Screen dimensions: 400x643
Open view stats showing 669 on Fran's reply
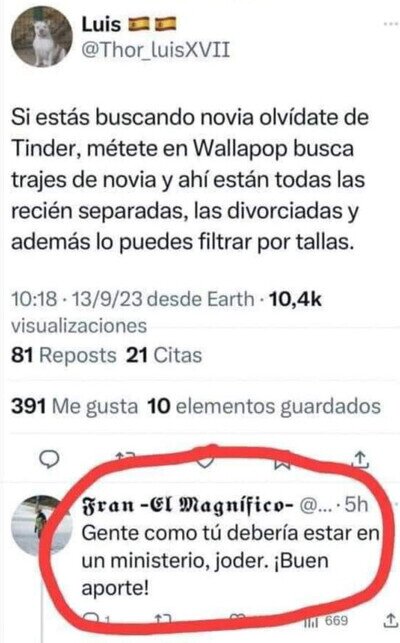coord(326,621)
